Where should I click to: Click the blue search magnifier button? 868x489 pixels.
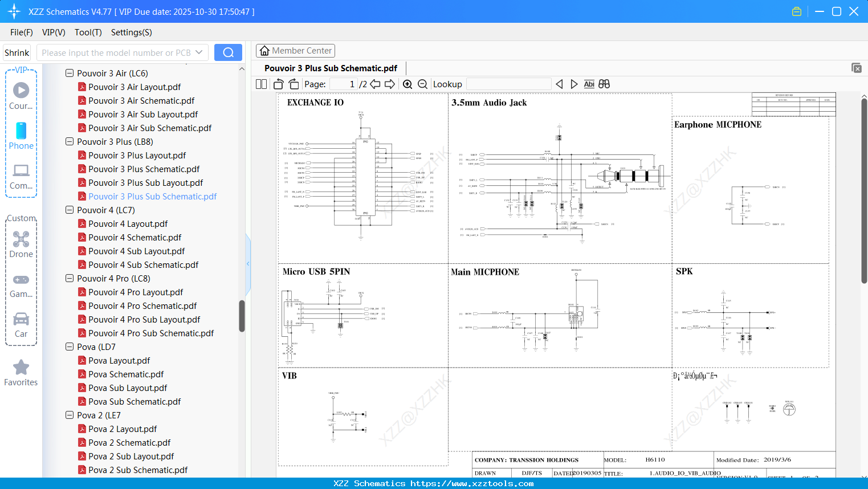[227, 52]
